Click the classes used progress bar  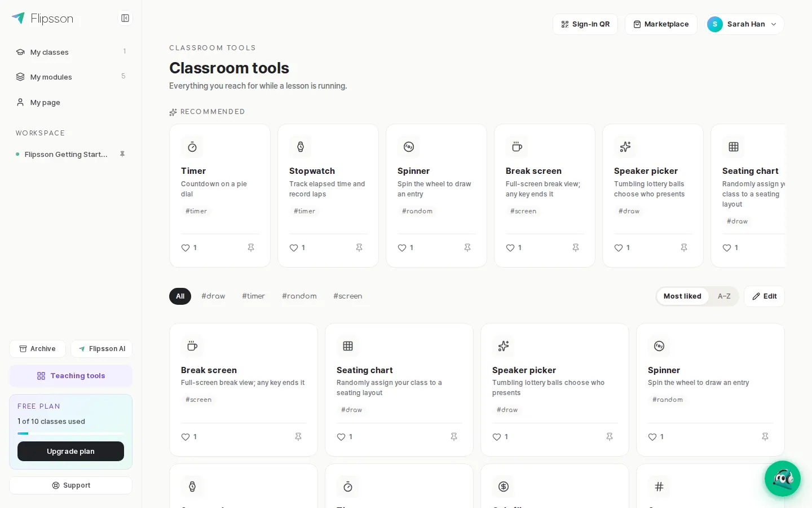[70, 433]
